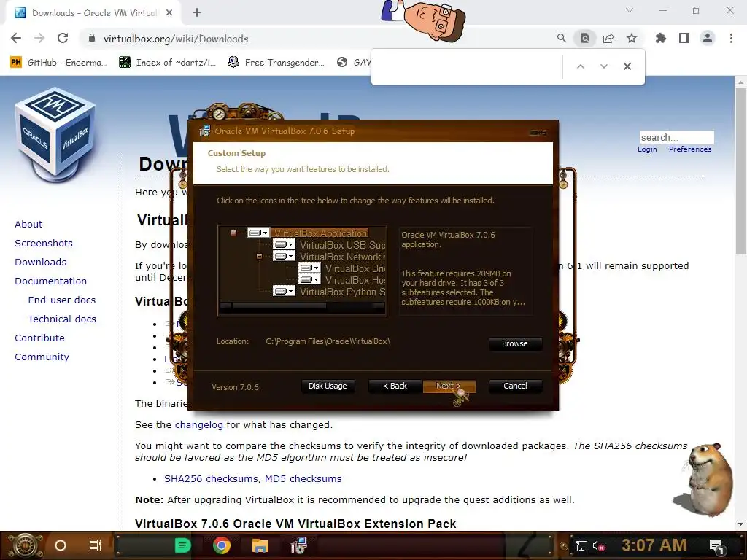Reload the Downloads page
Screen dimensions: 747x560
[63, 38]
